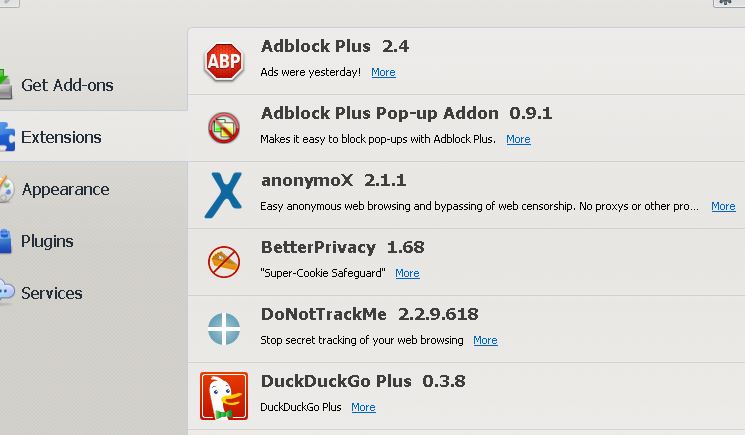The width and height of the screenshot is (745, 435).
Task: Show More details for anonymoX
Action: 723,206
